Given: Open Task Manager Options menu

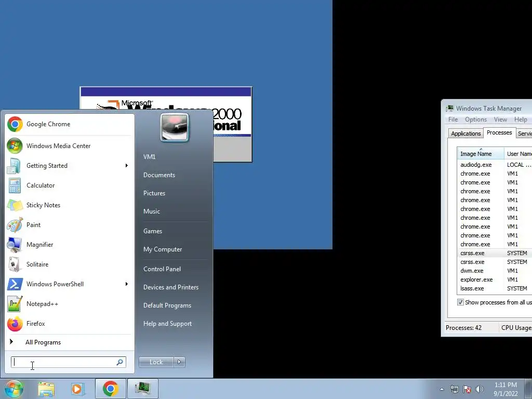Looking at the screenshot, I should tap(476, 119).
